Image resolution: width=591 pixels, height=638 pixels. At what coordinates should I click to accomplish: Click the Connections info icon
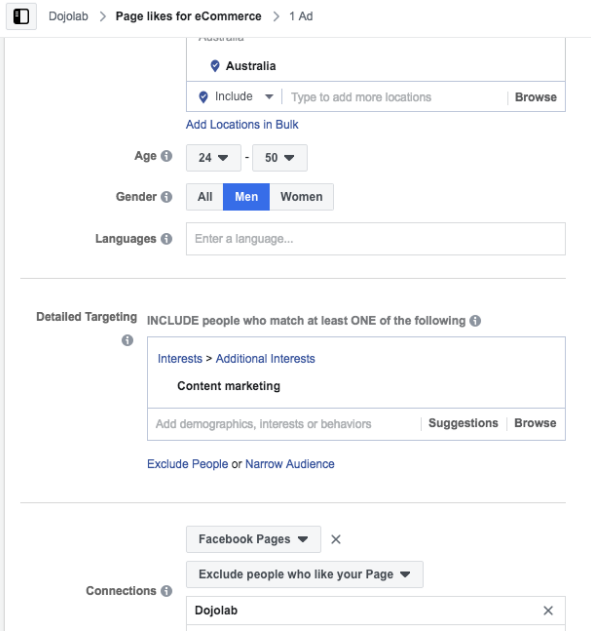(166, 591)
